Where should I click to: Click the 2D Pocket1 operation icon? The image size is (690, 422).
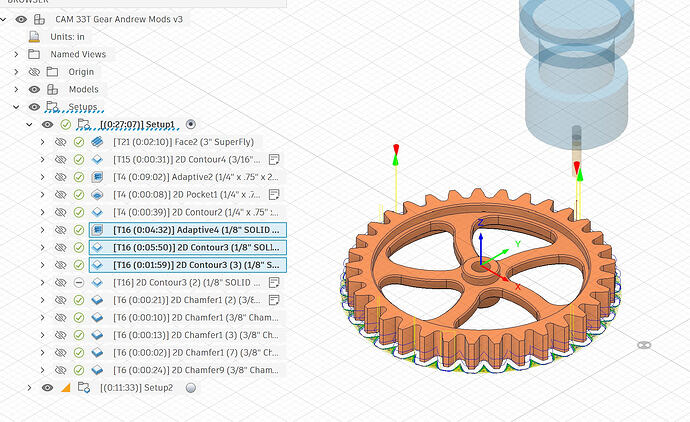(97, 194)
